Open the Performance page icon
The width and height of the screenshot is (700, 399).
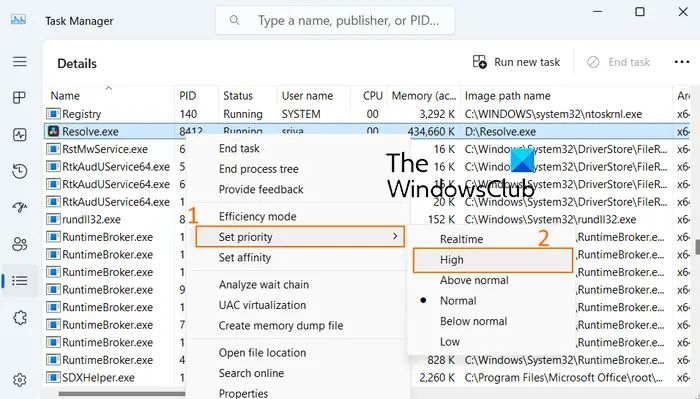point(20,134)
